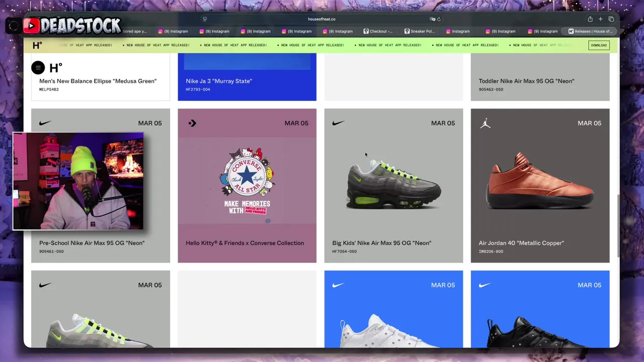
Task: Click the DOWNLOAD button in the banner
Action: tap(599, 45)
